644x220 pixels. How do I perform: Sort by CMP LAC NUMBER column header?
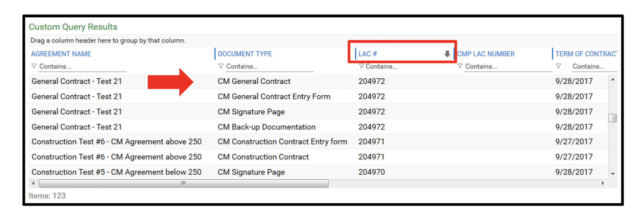[486, 54]
